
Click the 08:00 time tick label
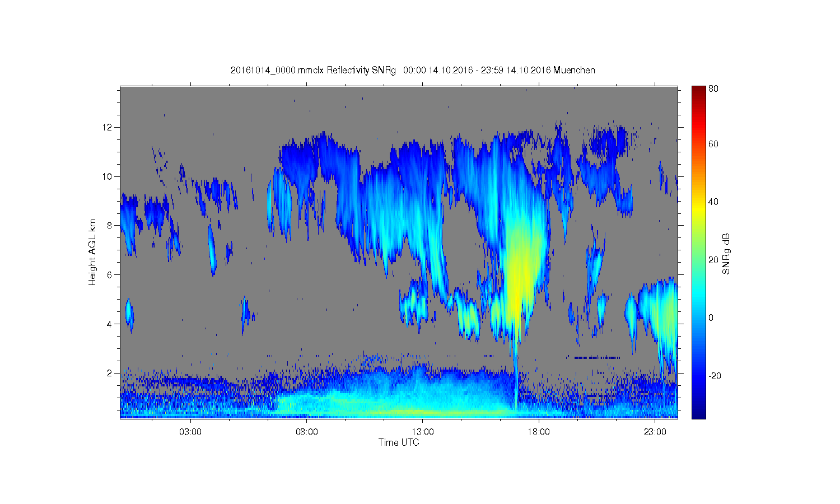click(x=307, y=432)
